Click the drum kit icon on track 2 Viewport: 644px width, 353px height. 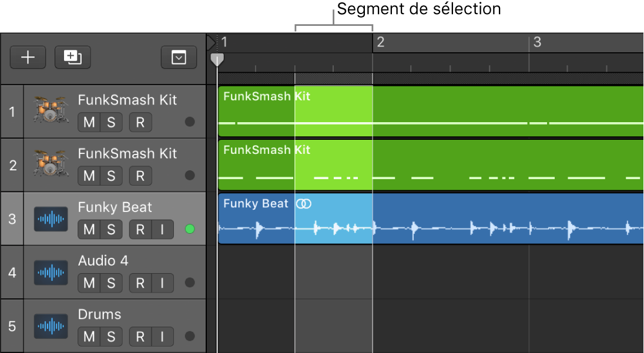pos(50,164)
